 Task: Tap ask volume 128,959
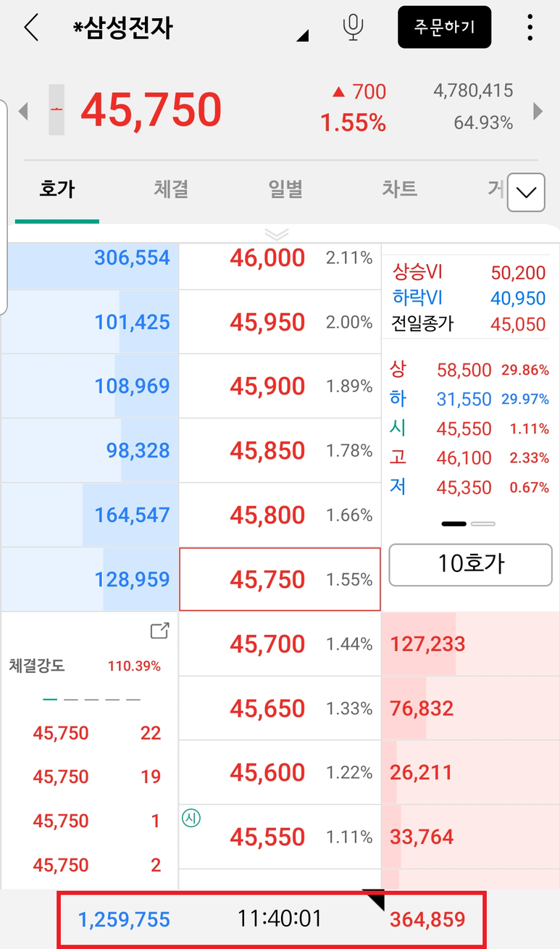pyautogui.click(x=132, y=579)
